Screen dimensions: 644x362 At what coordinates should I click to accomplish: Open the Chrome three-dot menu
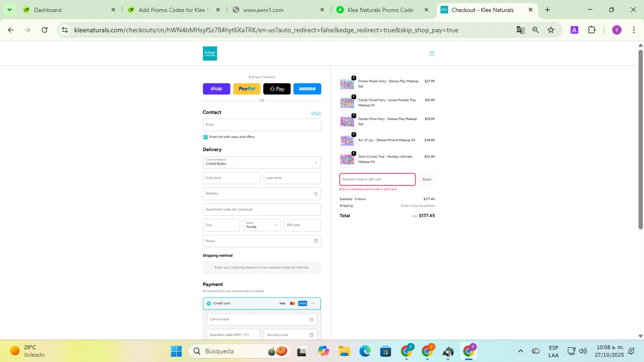click(634, 30)
